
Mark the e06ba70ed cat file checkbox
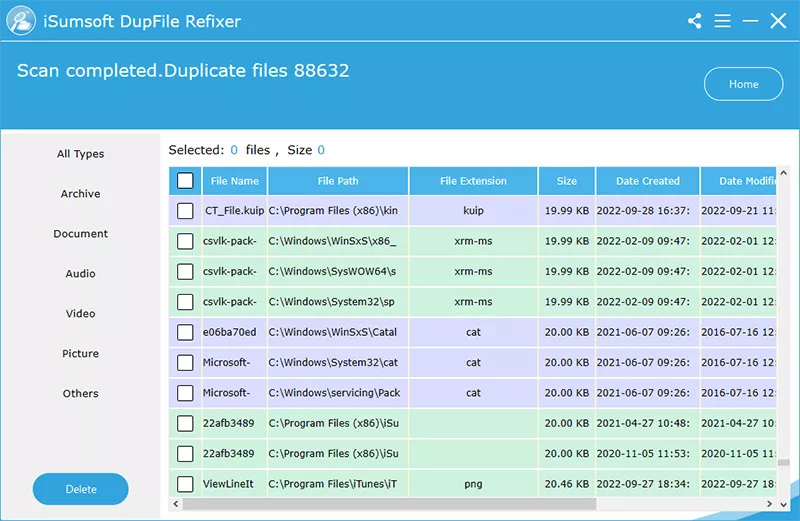point(185,332)
